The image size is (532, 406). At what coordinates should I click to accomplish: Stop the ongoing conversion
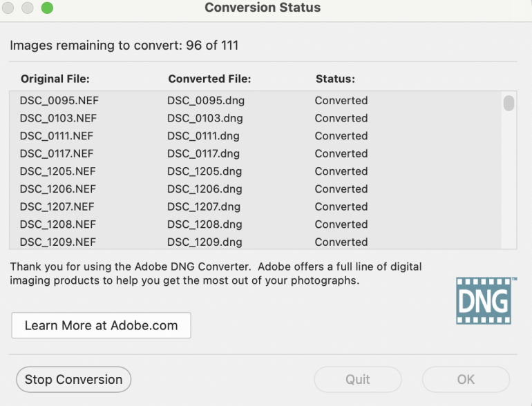[74, 379]
